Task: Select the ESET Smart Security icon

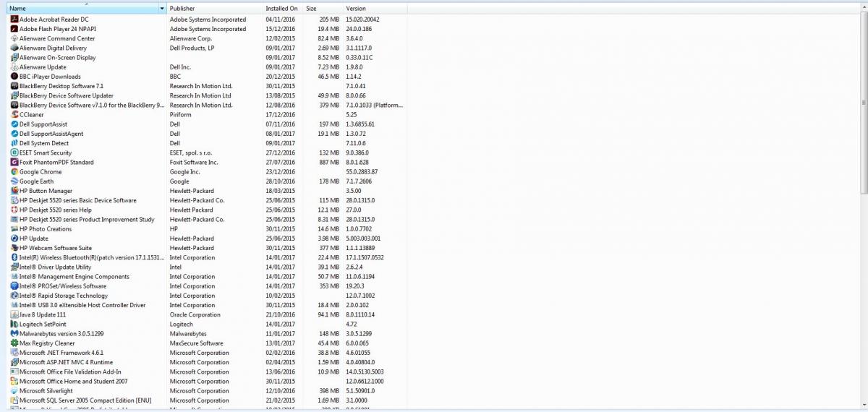Action: [x=14, y=153]
